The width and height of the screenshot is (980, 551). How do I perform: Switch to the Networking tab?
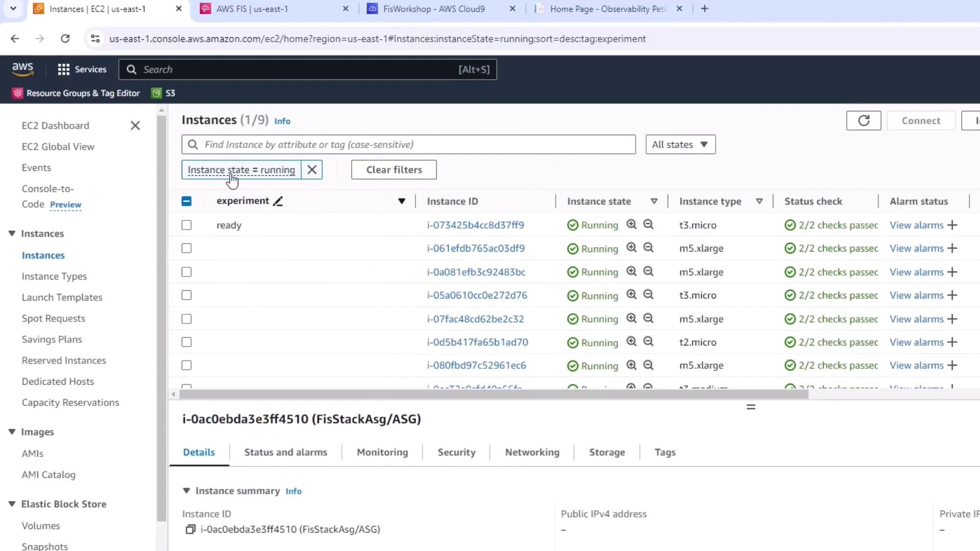(x=532, y=453)
